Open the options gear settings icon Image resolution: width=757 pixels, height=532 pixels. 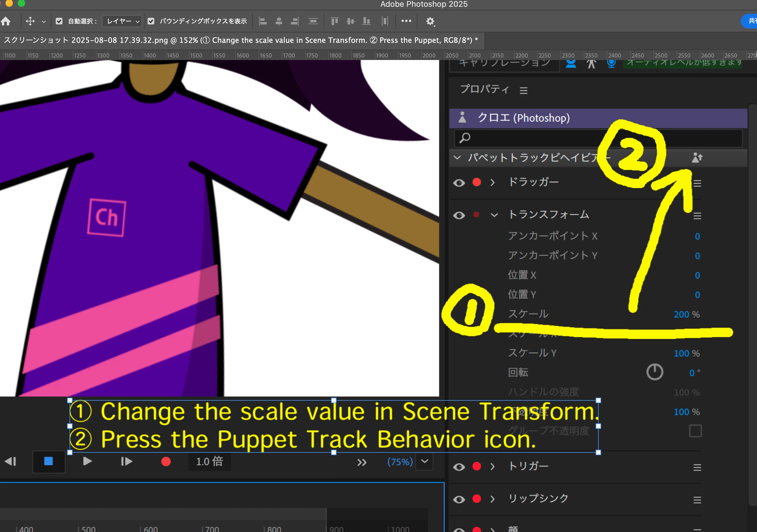pyautogui.click(x=430, y=21)
